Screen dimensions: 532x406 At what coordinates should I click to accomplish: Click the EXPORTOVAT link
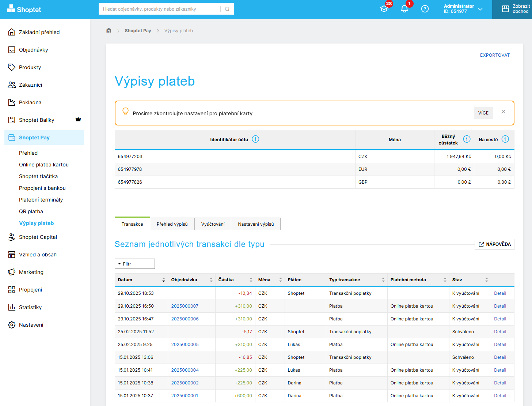tap(495, 55)
